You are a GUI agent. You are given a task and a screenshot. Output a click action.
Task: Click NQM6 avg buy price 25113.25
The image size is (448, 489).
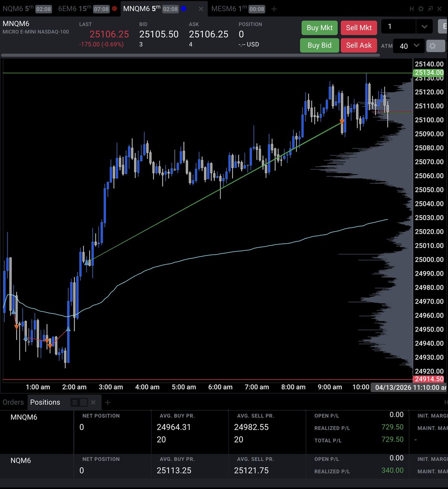[174, 470]
